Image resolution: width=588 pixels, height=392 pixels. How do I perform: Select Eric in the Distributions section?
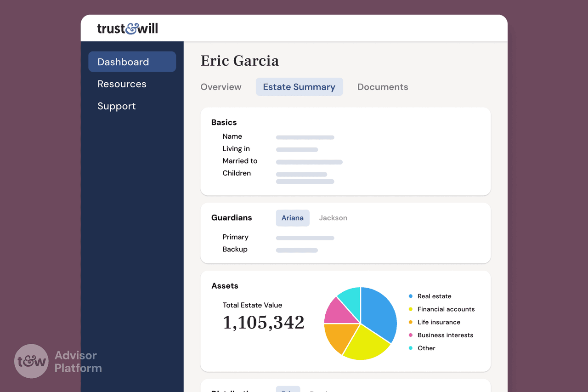(x=288, y=391)
